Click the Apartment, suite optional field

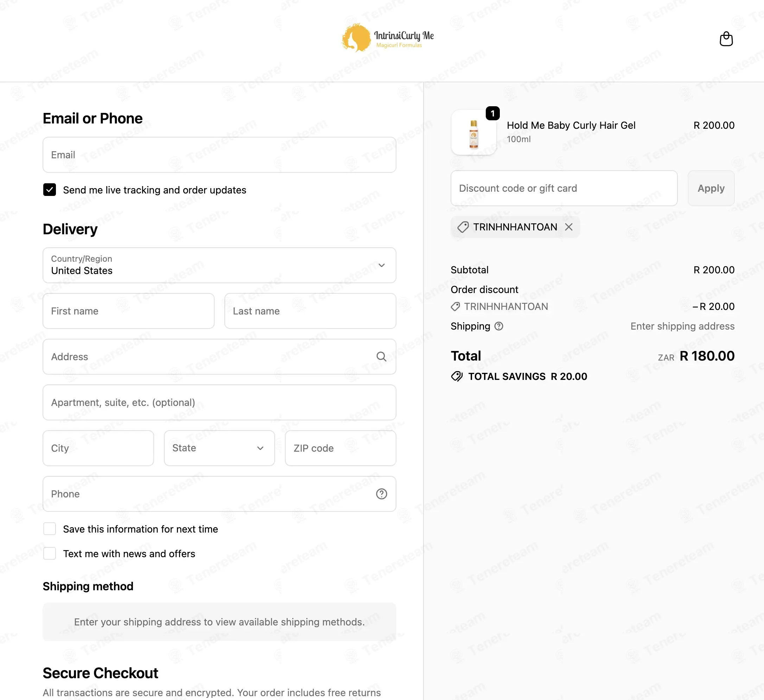coord(219,402)
